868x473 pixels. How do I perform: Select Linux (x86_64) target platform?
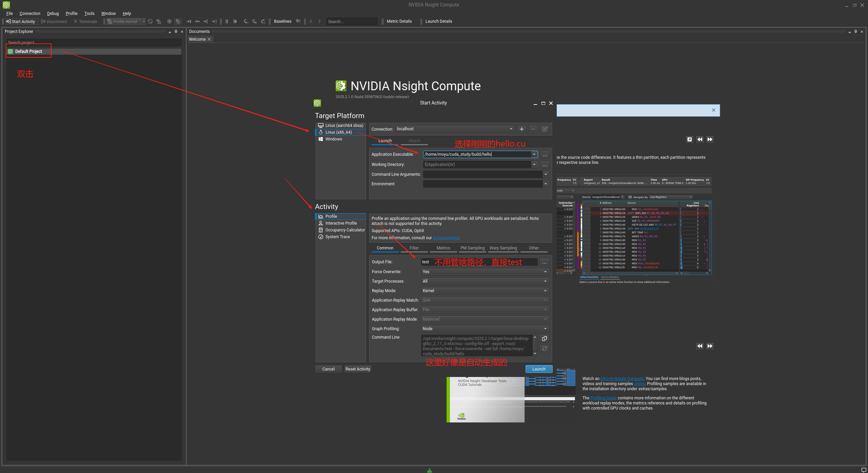click(338, 132)
